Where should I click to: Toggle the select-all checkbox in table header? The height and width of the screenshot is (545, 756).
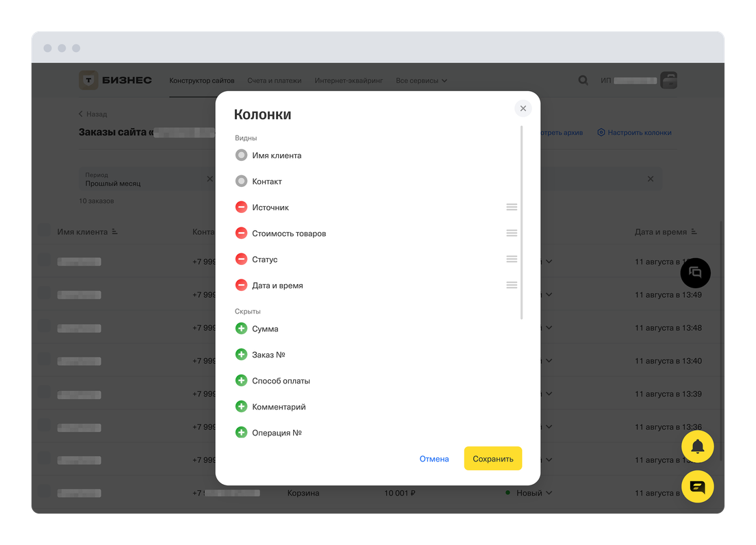[44, 230]
